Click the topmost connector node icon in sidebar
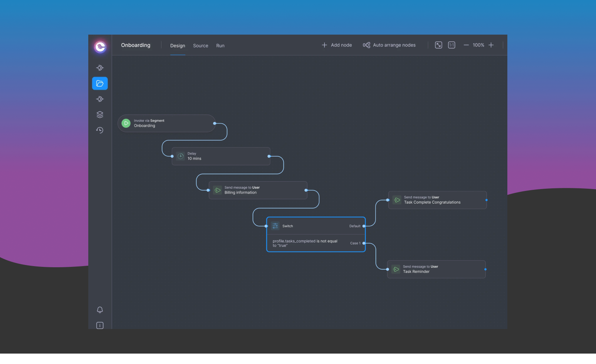 [x=99, y=68]
